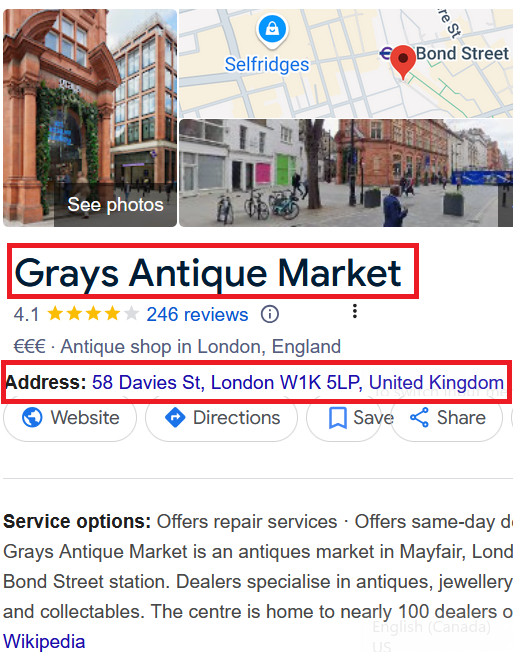This screenshot has height=652, width=515.
Task: Open the three-dot more options menu
Action: [x=355, y=311]
